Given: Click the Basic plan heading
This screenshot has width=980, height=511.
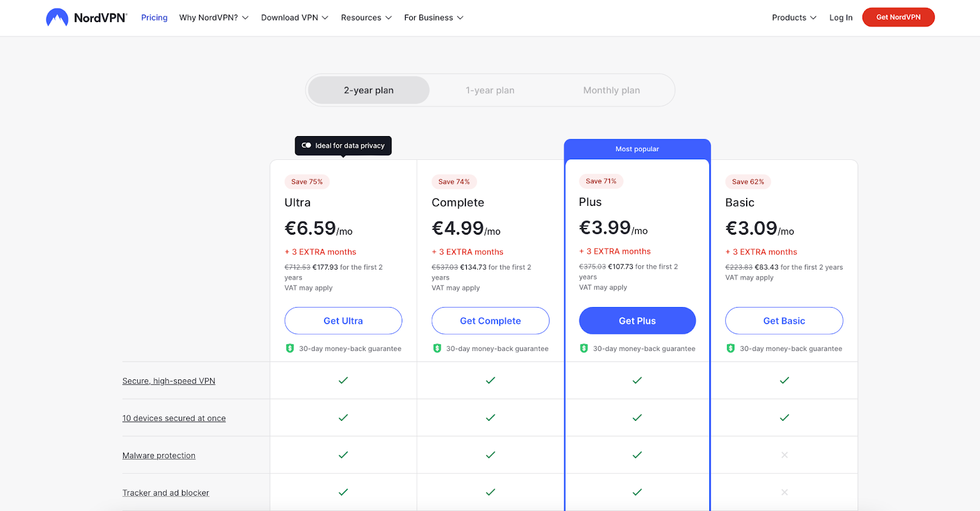Looking at the screenshot, I should click(x=740, y=203).
